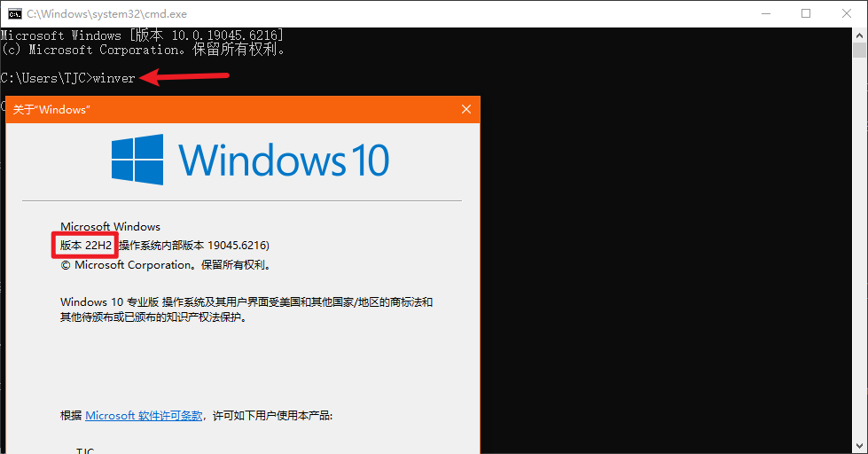Close the 关于"Windows" dialog
The height and width of the screenshot is (454, 868).
point(465,109)
